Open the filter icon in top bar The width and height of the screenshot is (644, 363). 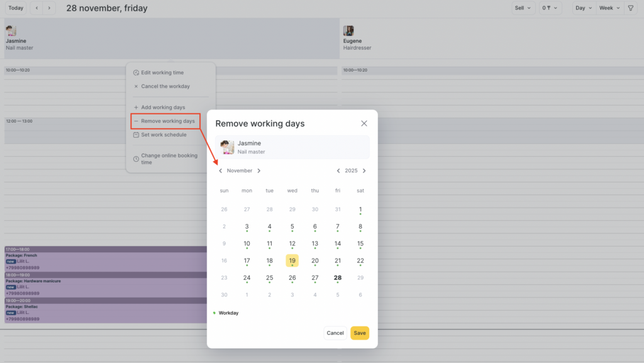[631, 8]
